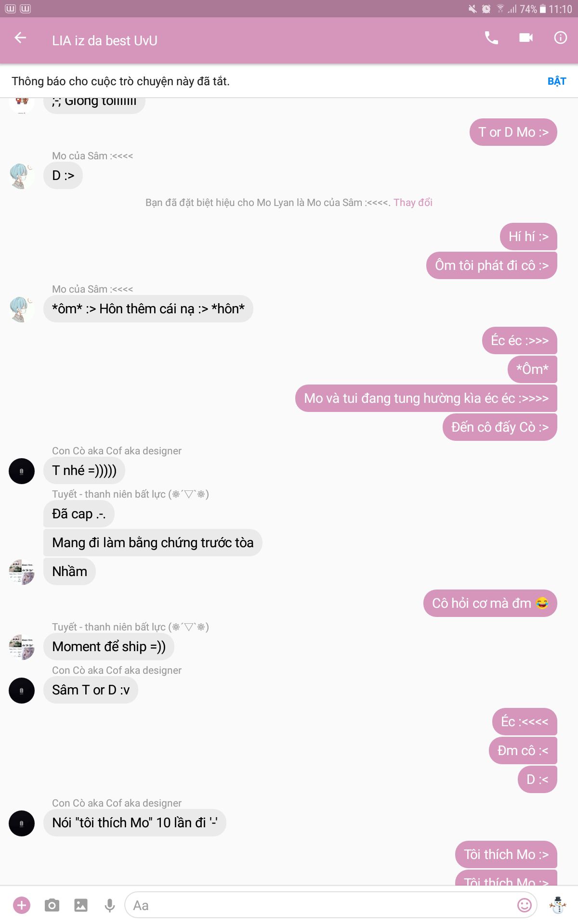
Task: Click the Thay đổi nickname link
Action: pos(413,203)
